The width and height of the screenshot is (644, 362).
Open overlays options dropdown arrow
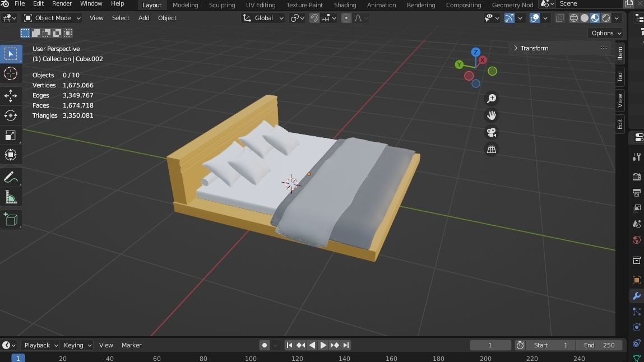click(x=545, y=18)
